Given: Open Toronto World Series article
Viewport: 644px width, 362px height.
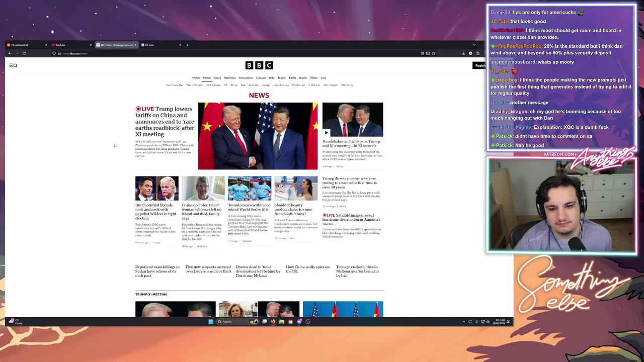Looking at the screenshot, I should click(x=249, y=207).
